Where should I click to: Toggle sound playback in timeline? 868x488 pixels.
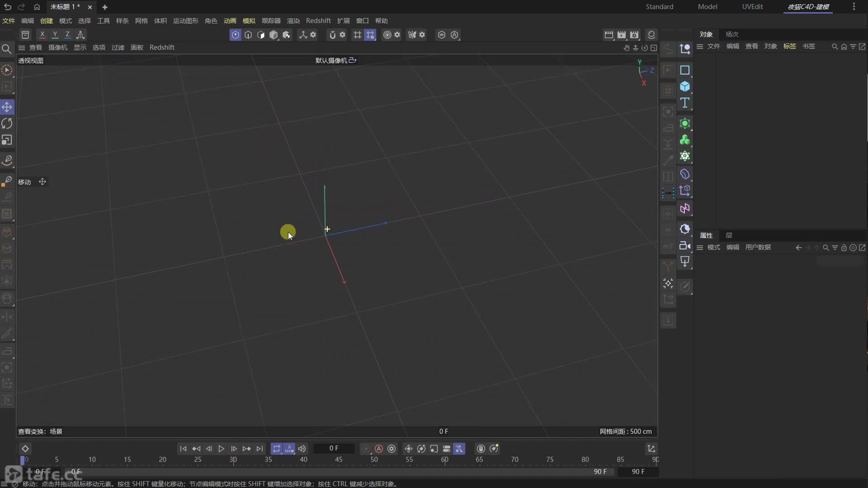pos(302,449)
